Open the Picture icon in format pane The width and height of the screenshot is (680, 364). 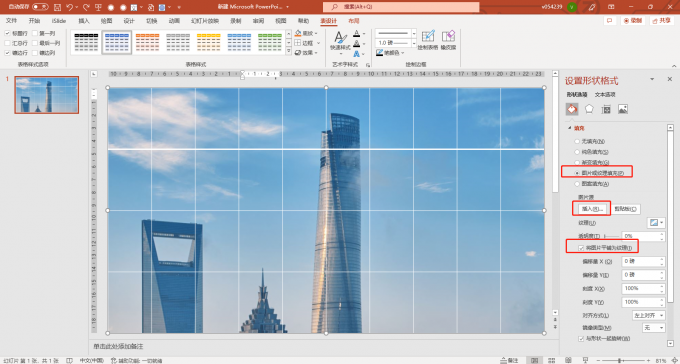coord(623,109)
